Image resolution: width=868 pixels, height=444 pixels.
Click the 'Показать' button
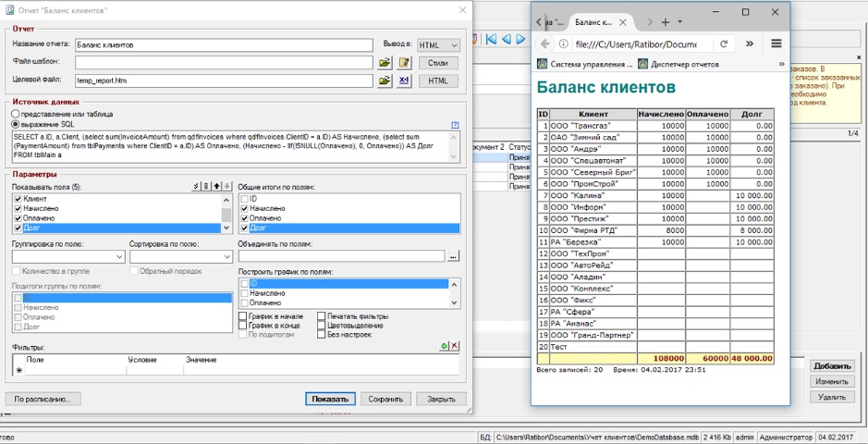(x=330, y=400)
